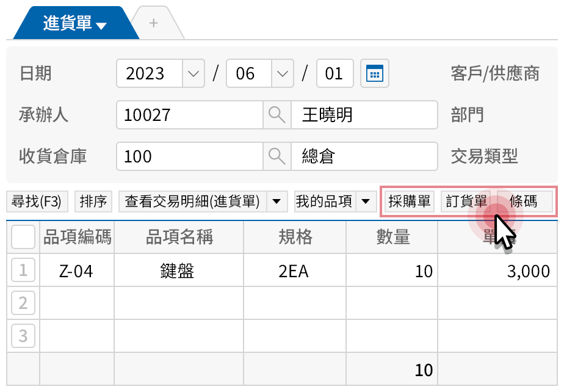The width and height of the screenshot is (564, 392).
Task: Open the year 2023 dropdown
Action: tap(193, 73)
